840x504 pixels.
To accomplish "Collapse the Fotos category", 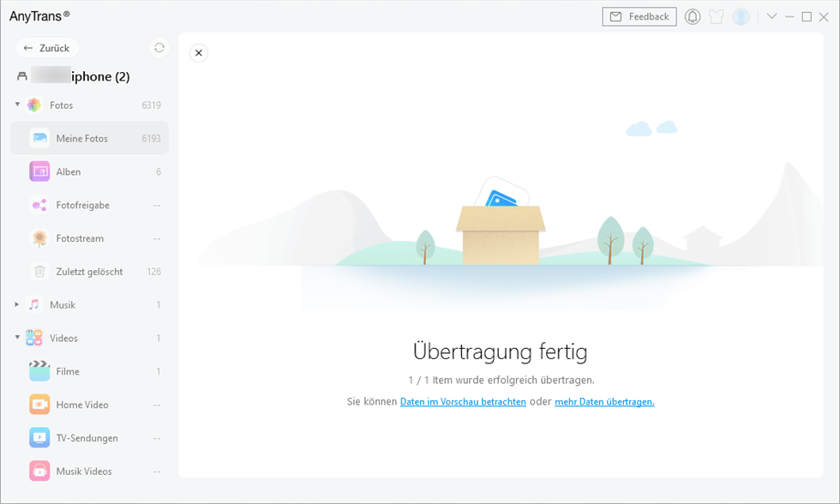I will [x=16, y=105].
